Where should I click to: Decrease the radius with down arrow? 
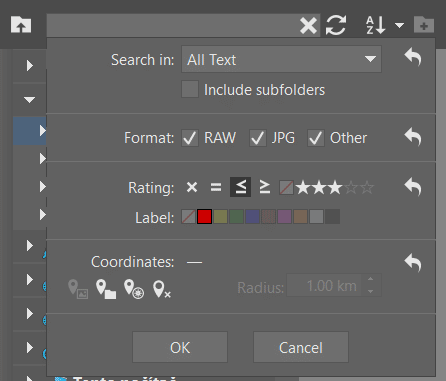coord(371,291)
